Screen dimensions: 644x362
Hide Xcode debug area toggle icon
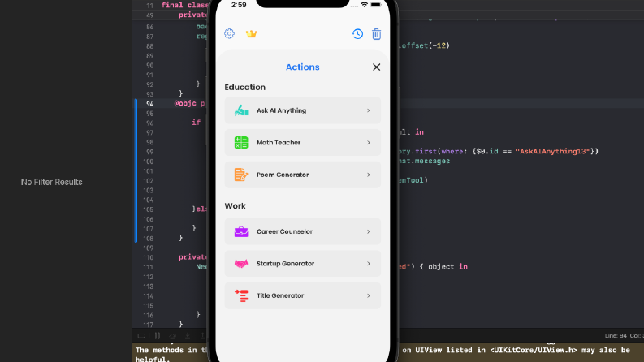(x=141, y=336)
